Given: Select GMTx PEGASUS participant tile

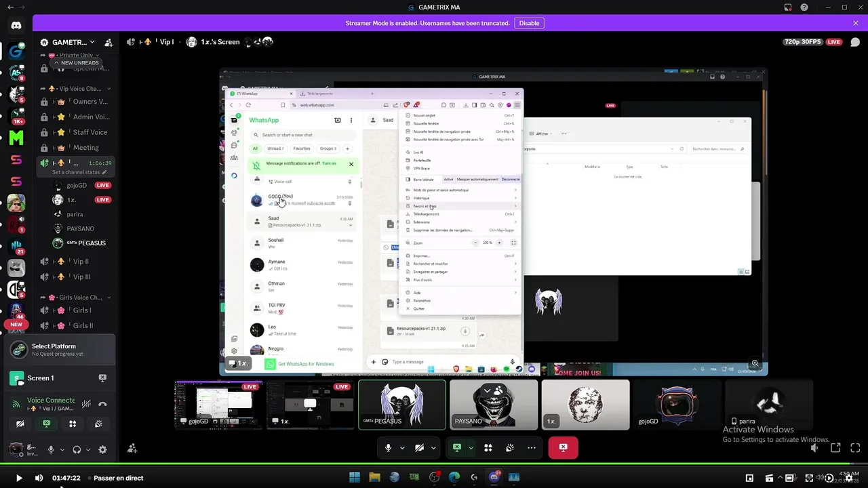Looking at the screenshot, I should [402, 404].
